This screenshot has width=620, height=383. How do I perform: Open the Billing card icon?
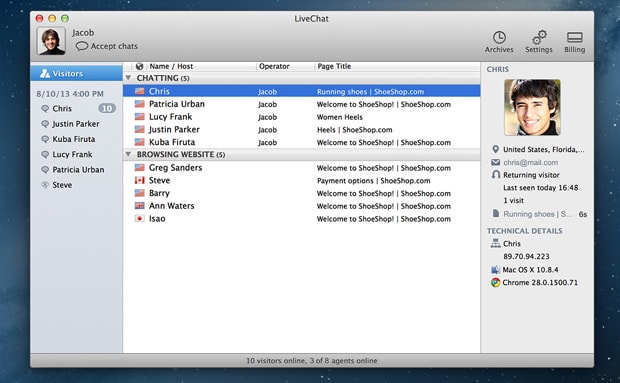click(575, 38)
